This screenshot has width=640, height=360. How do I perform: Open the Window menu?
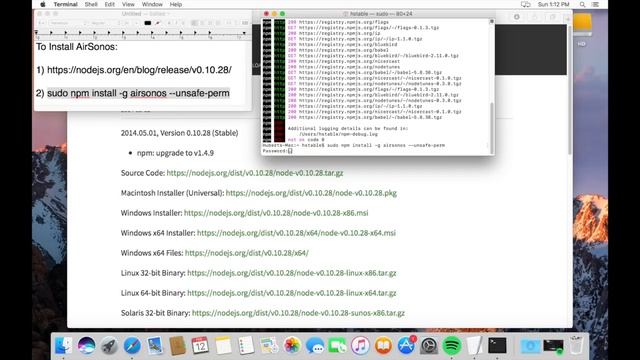pyautogui.click(x=152, y=4)
